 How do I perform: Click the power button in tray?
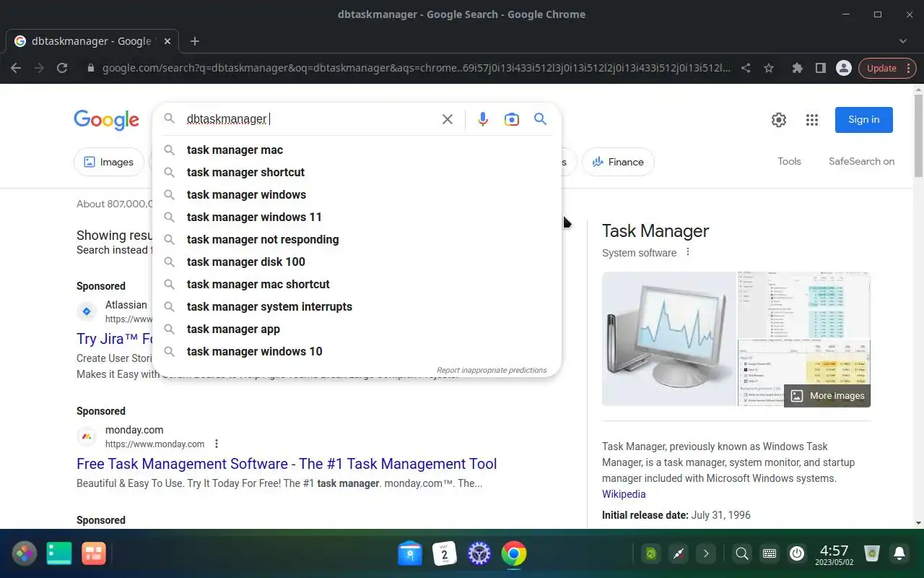click(x=797, y=553)
